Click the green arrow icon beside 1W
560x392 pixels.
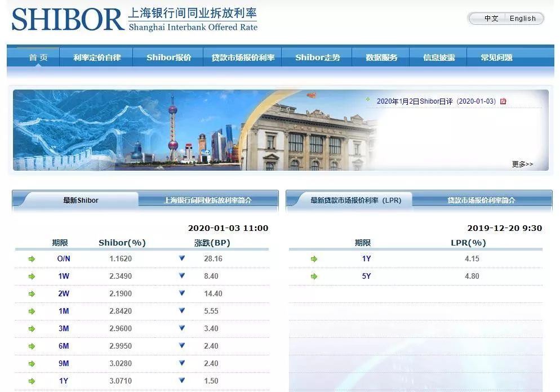tap(32, 277)
